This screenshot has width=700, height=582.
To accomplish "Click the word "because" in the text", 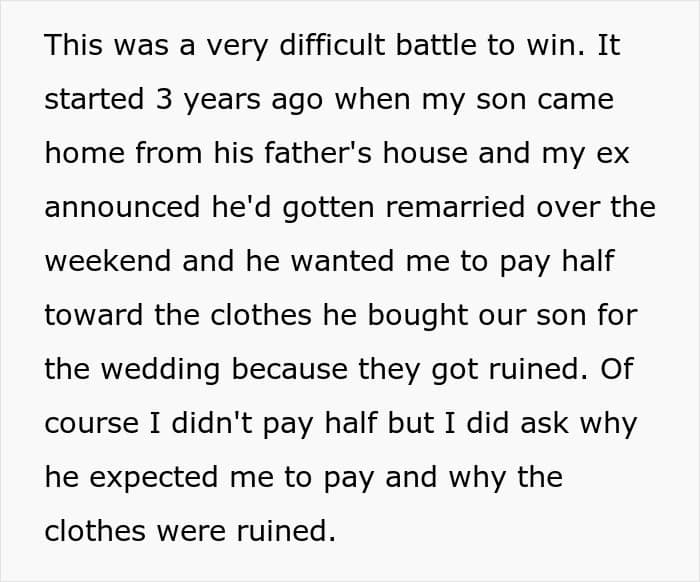I will [290, 369].
